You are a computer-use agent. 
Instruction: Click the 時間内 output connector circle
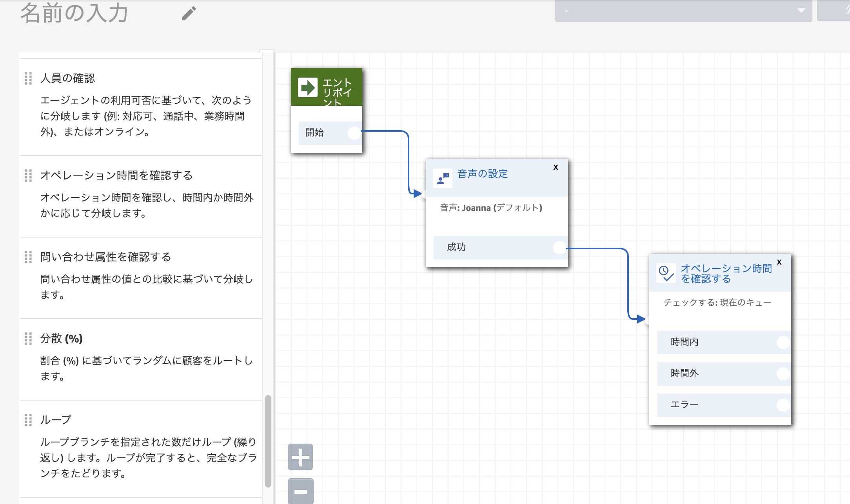(783, 342)
